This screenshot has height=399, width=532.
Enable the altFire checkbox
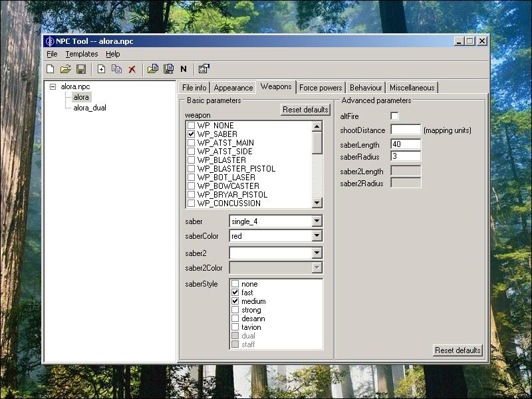[394, 116]
